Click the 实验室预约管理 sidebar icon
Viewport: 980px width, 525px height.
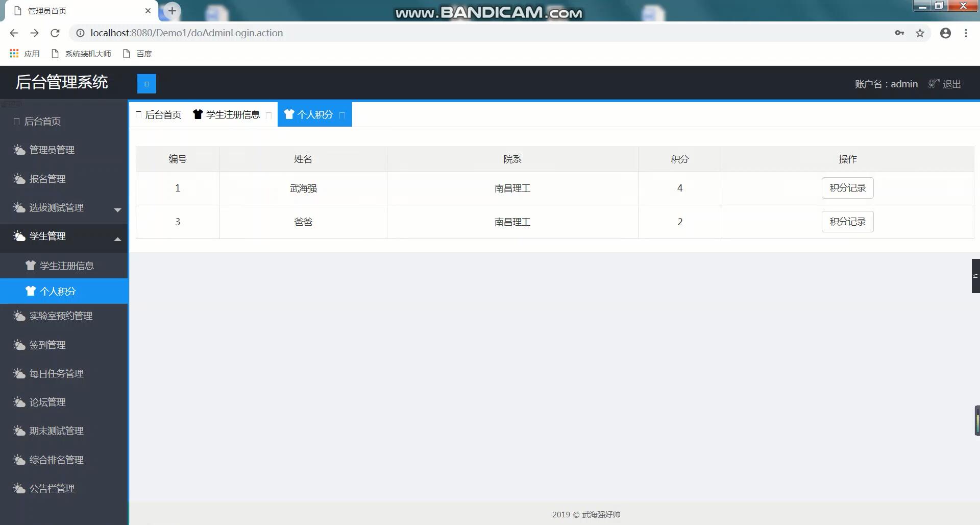tap(19, 316)
